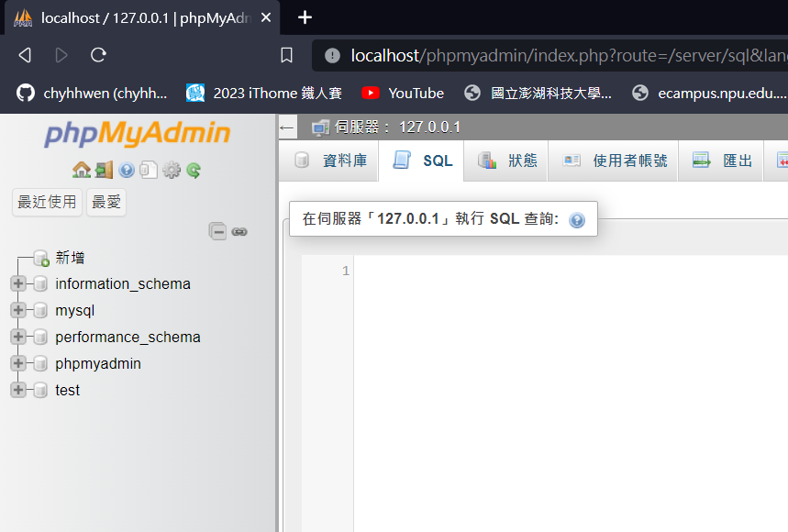The height and width of the screenshot is (532, 788).
Task: Bookmark this page icon
Action: pos(286,55)
